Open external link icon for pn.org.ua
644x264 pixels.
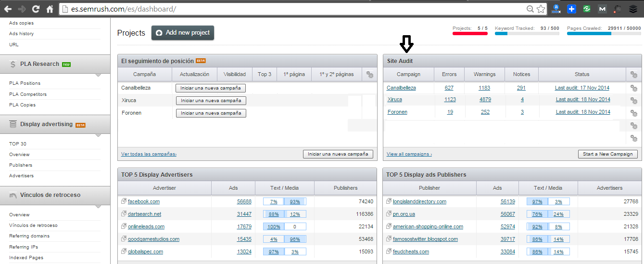389,214
